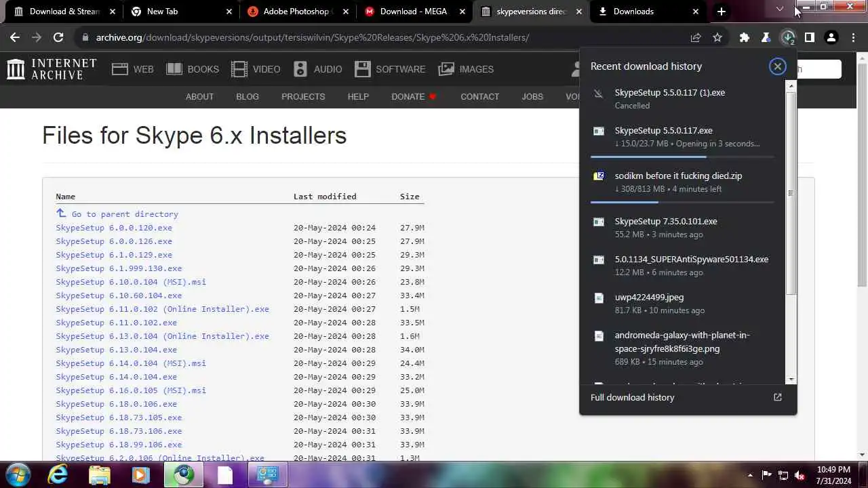Open the Chrome three-dot menu
The height and width of the screenshot is (488, 868).
tap(853, 38)
